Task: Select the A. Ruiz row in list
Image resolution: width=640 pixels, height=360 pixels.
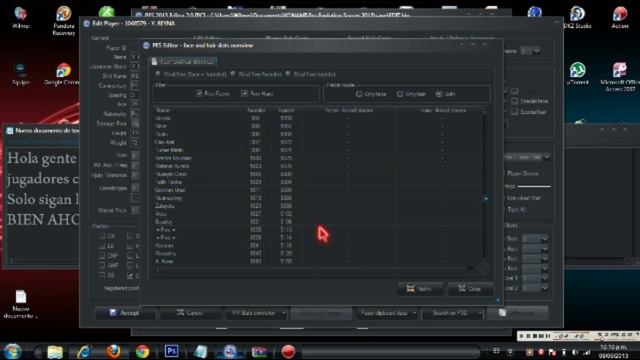Action: [x=318, y=261]
